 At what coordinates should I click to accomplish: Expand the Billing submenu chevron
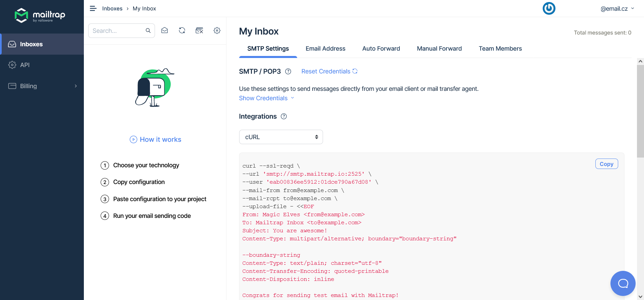[x=76, y=86]
